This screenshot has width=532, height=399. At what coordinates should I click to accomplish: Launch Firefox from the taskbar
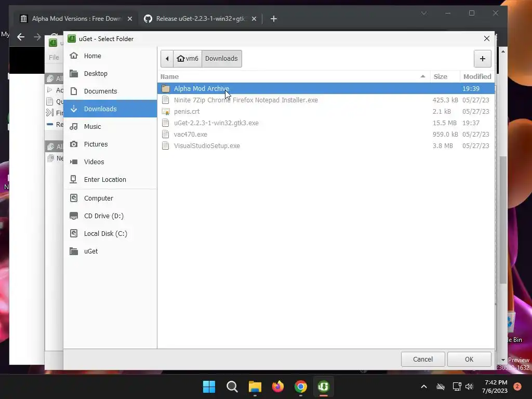278,387
